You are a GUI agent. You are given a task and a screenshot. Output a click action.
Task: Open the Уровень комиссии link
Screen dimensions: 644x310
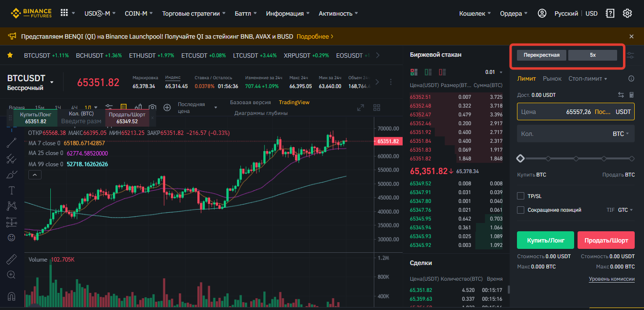[612, 279]
